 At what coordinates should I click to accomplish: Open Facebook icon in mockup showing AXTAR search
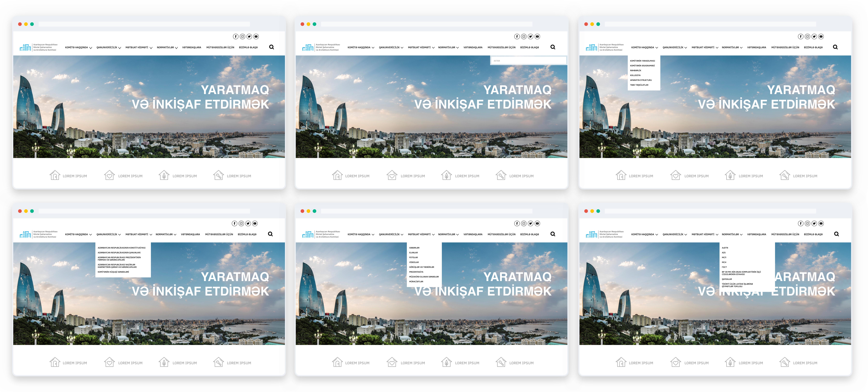[x=517, y=36]
